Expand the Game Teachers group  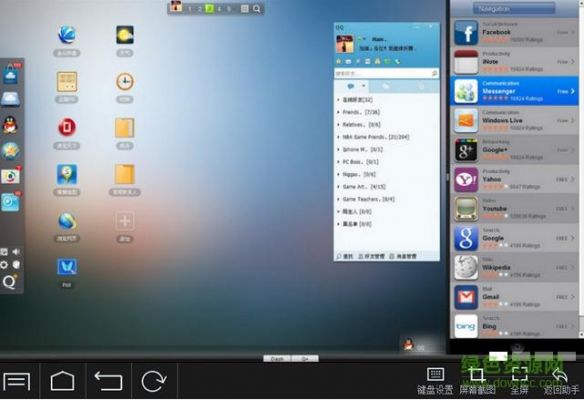[x=366, y=199]
